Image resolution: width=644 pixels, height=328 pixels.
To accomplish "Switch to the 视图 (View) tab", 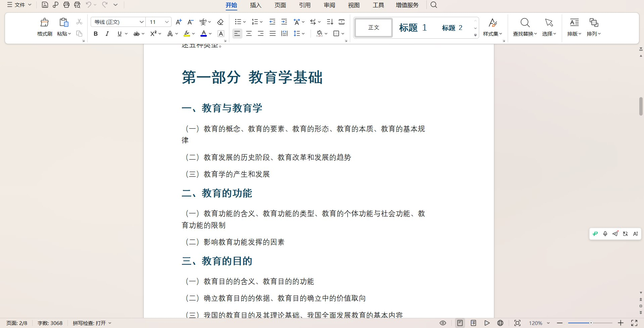I will (354, 5).
